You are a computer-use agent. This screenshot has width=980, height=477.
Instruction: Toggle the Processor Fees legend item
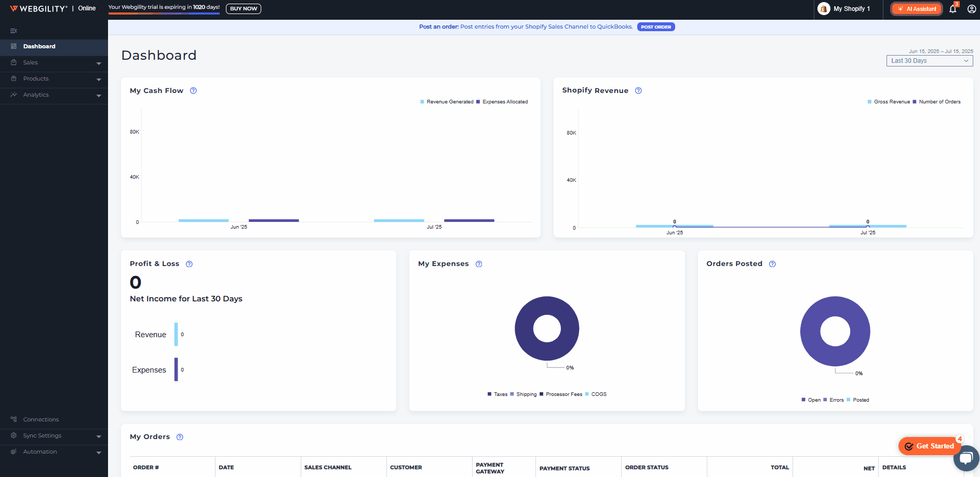563,394
